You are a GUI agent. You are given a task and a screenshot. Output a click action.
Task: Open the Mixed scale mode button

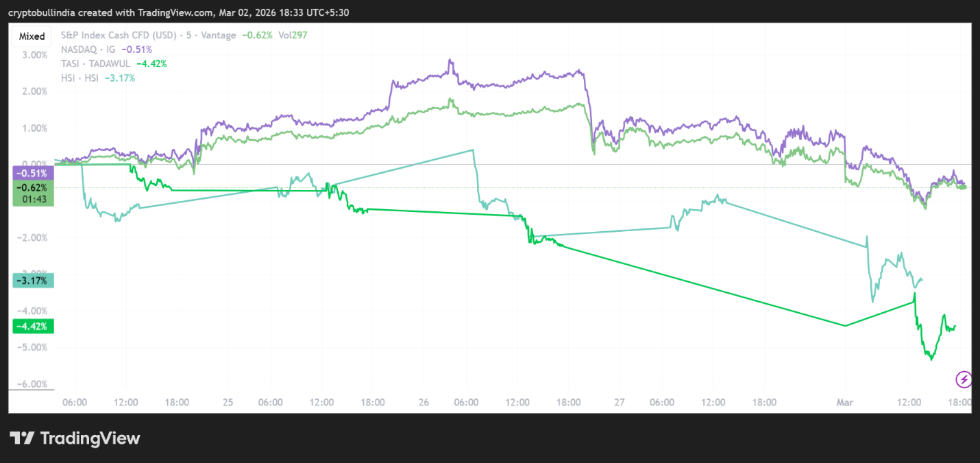pos(32,36)
